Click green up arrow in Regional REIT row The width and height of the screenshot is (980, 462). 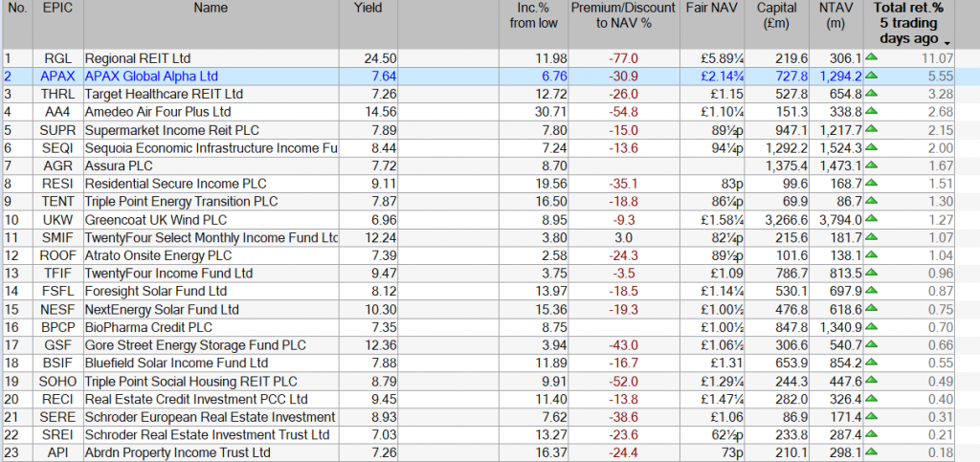(871, 58)
